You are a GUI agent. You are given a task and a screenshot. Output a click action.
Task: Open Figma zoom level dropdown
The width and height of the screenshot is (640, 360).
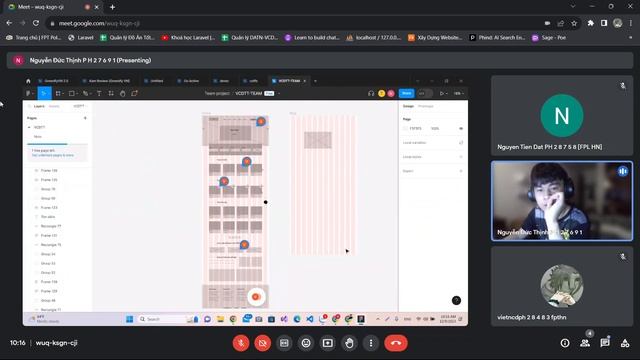click(x=459, y=93)
